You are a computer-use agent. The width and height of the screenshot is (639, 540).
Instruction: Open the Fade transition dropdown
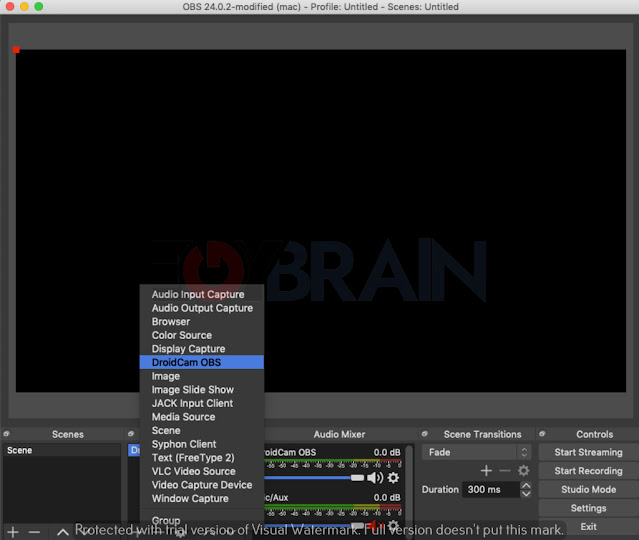click(x=476, y=452)
